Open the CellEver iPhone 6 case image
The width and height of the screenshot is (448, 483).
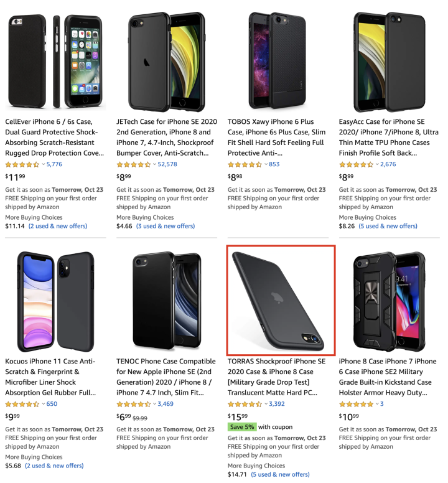pos(54,61)
